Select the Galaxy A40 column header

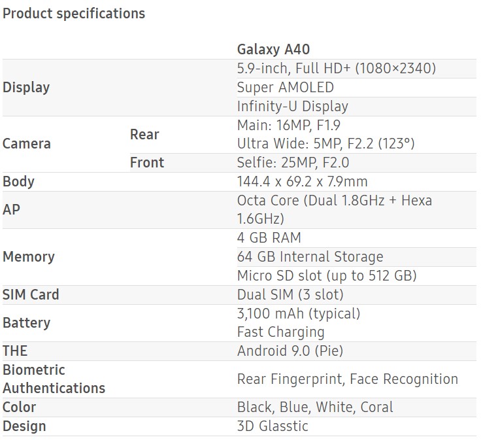(273, 50)
